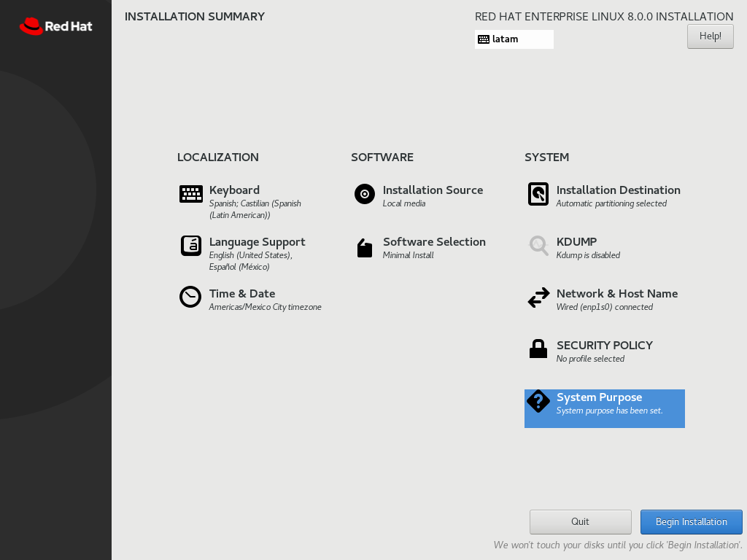Click the Network & Host Name arrows icon
Image resolution: width=747 pixels, height=560 pixels.
point(538,297)
